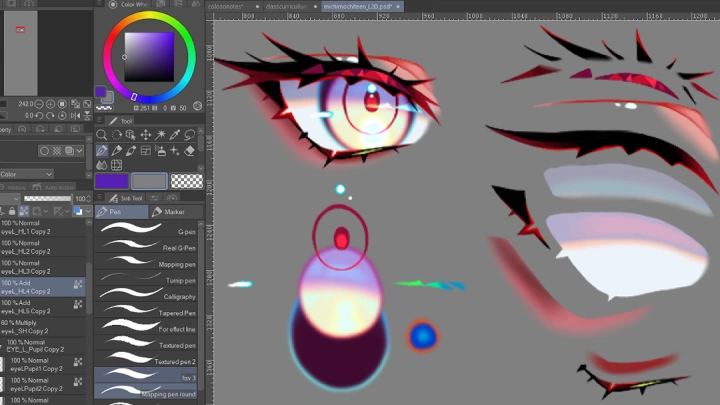Select the transparent checkered color swatch
The width and height of the screenshot is (720, 405).
(x=186, y=181)
